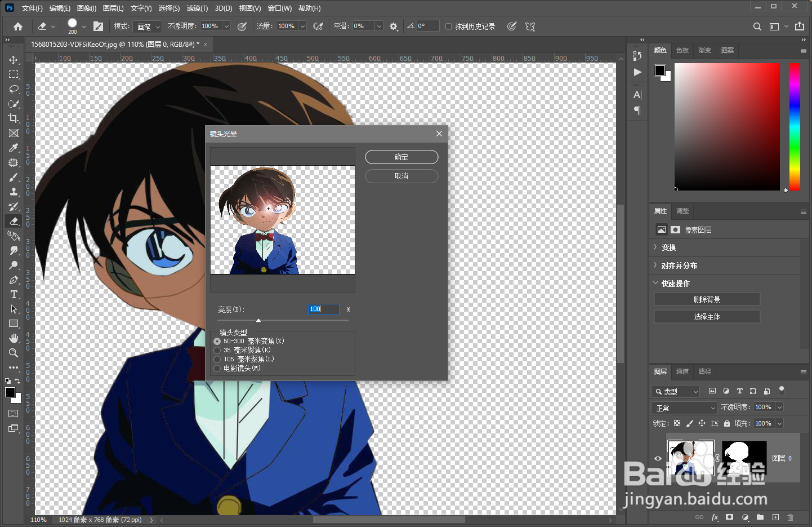Select the Clone Stamp tool
This screenshot has width=812, height=527.
pyautogui.click(x=14, y=192)
